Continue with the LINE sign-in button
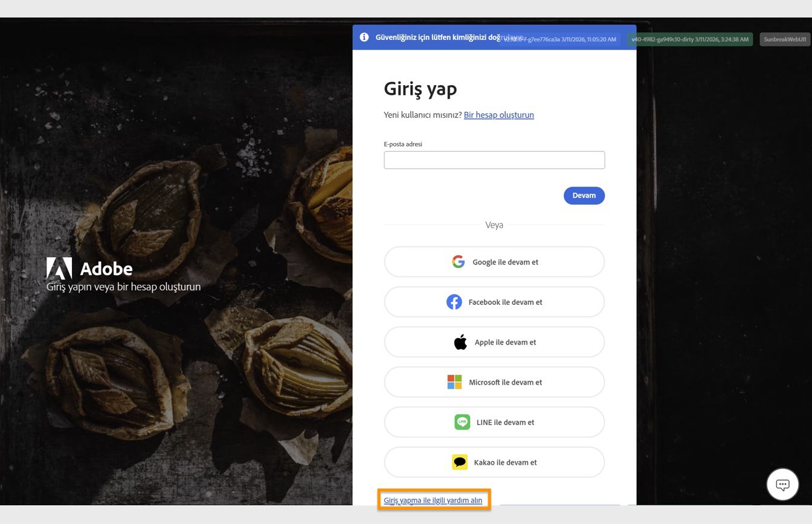The image size is (812, 524). point(494,422)
